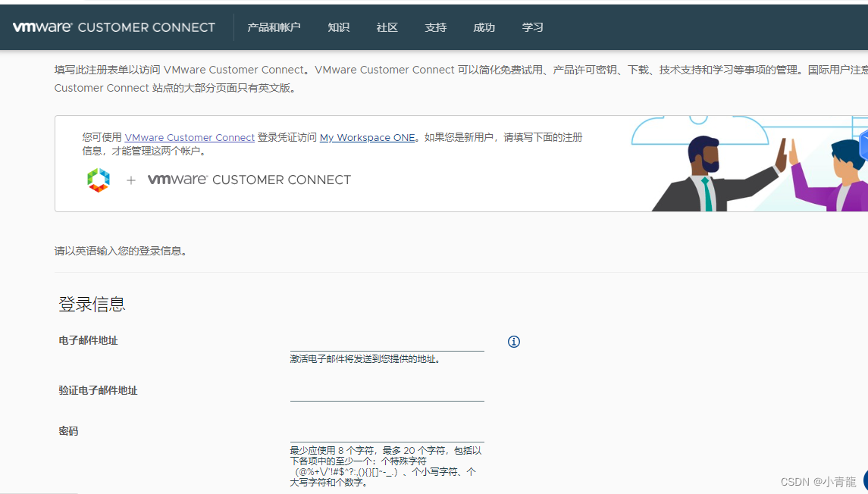Open the 支持 menu

pos(436,27)
